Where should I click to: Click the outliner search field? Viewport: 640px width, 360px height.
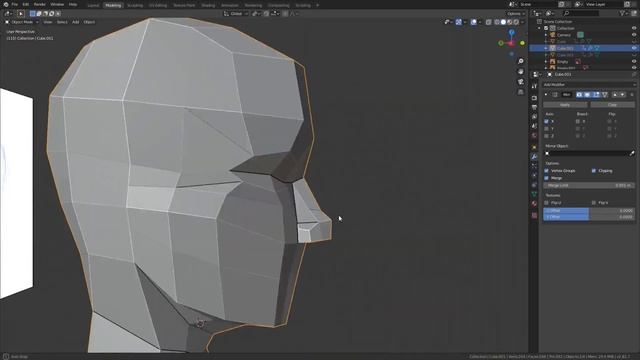(581, 13)
